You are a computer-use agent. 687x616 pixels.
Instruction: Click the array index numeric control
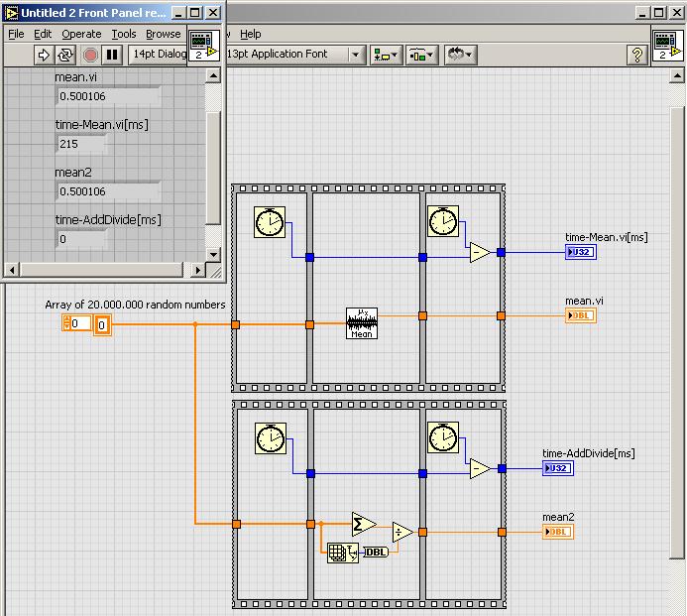pyautogui.click(x=79, y=323)
